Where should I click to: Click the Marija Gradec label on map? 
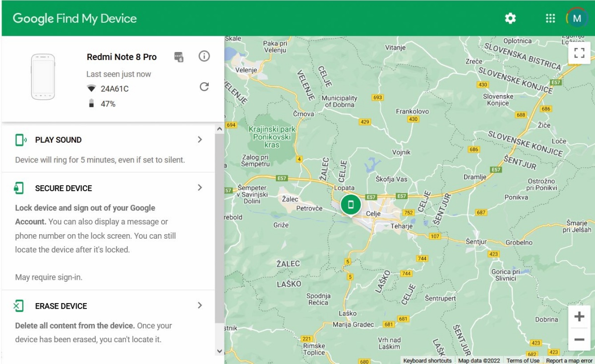(354, 325)
